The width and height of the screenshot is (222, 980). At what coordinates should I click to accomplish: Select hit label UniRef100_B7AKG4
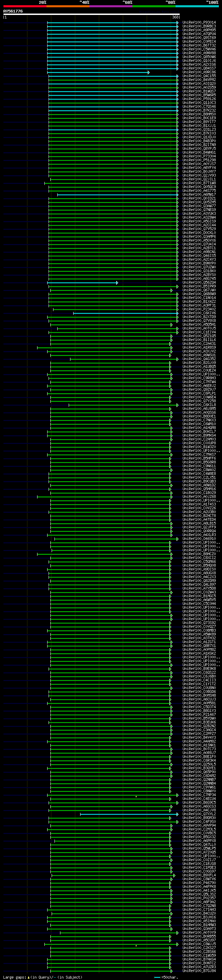199,959
